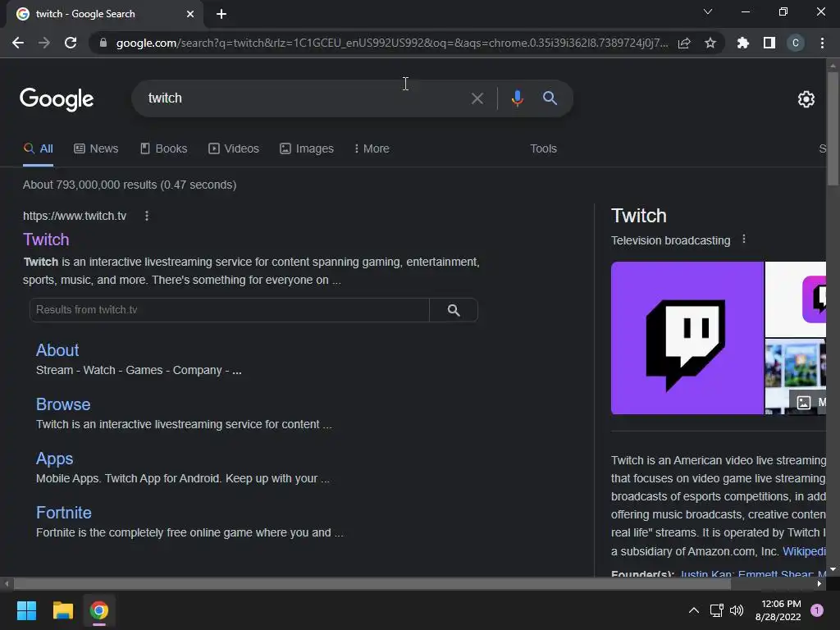The height and width of the screenshot is (630, 840).
Task: Switch to the Books tab
Action: 163,149
